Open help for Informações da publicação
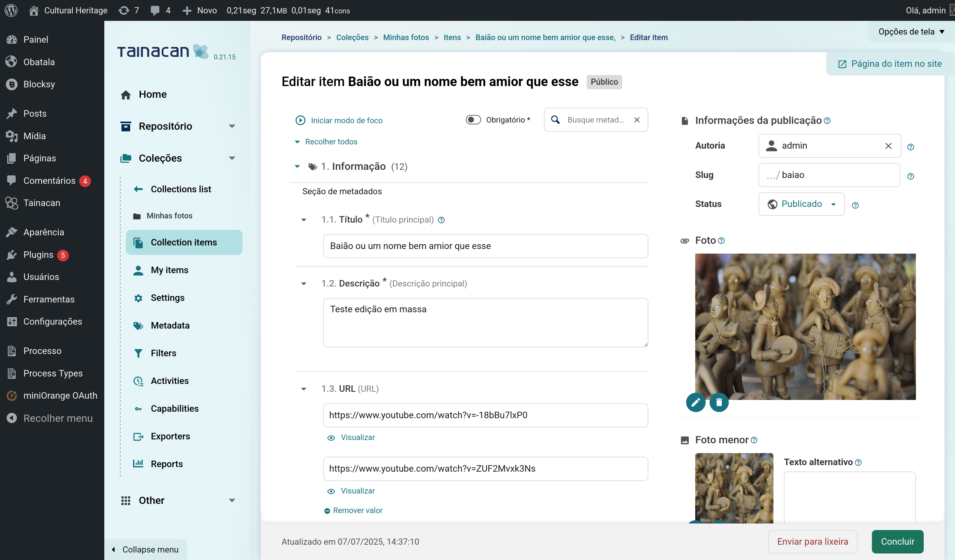This screenshot has width=955, height=560. pos(827,121)
